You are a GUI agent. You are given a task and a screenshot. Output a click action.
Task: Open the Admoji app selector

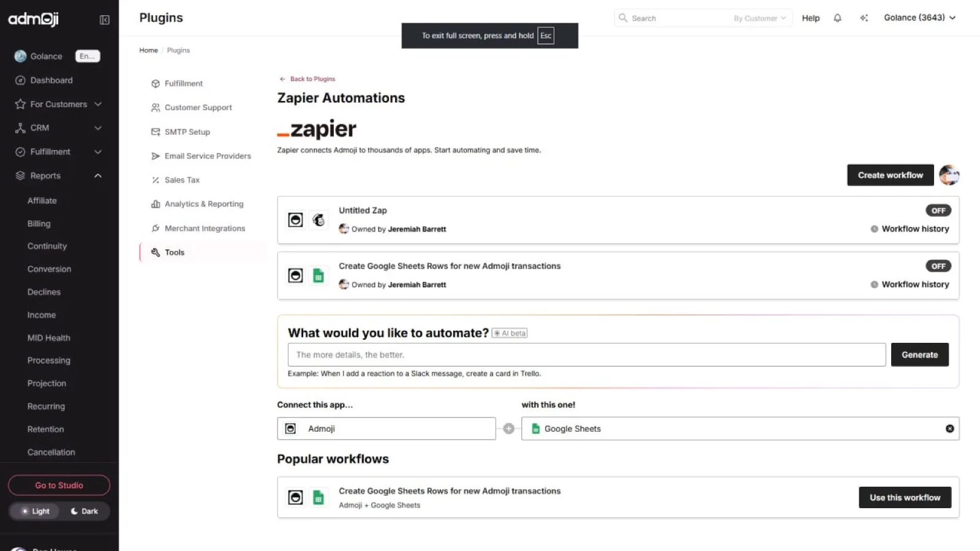click(x=386, y=429)
